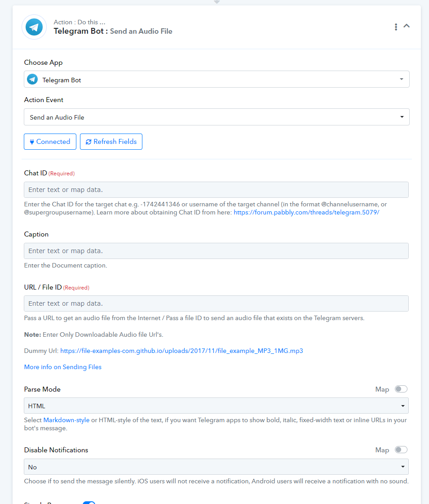
Task: Toggle Map switch for Parse Mode
Action: point(401,389)
